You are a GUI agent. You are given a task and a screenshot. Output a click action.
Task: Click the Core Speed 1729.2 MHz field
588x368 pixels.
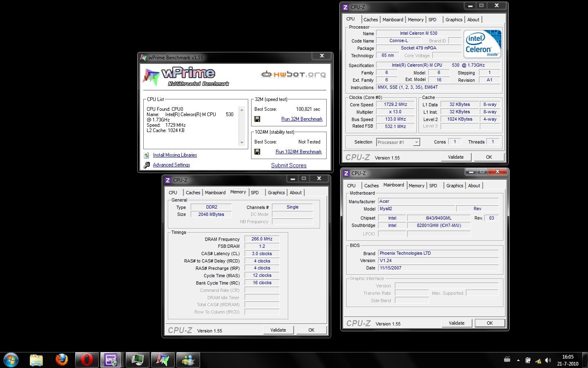395,104
